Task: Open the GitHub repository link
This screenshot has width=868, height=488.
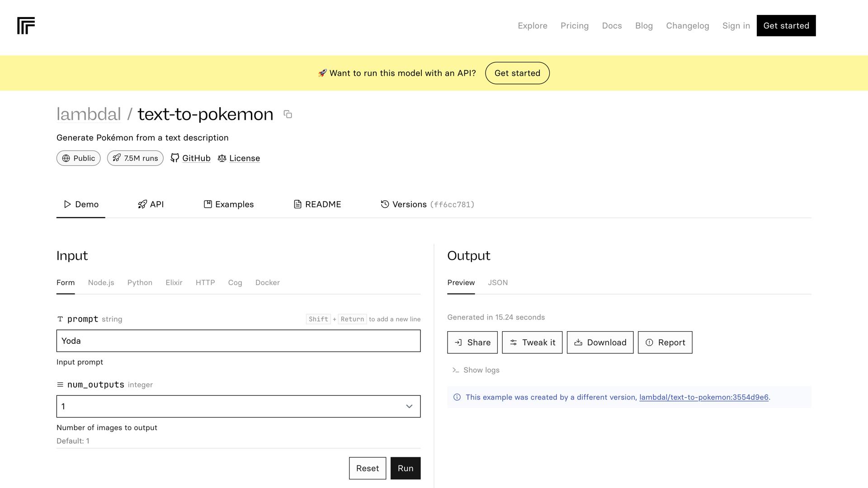Action: click(196, 158)
